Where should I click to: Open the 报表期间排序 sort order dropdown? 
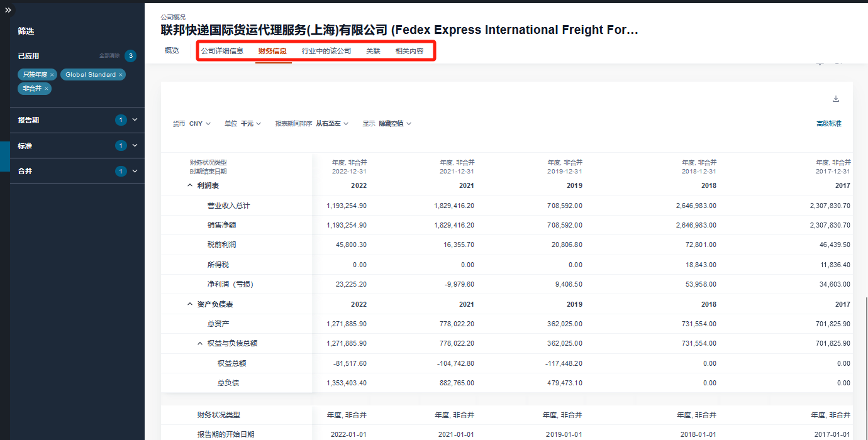point(331,124)
